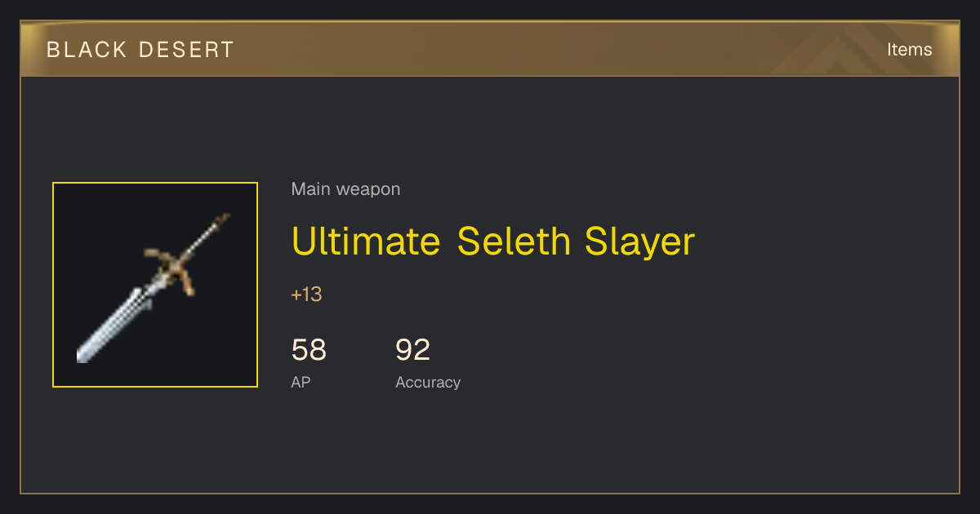Click the AP stat label

[x=301, y=382]
